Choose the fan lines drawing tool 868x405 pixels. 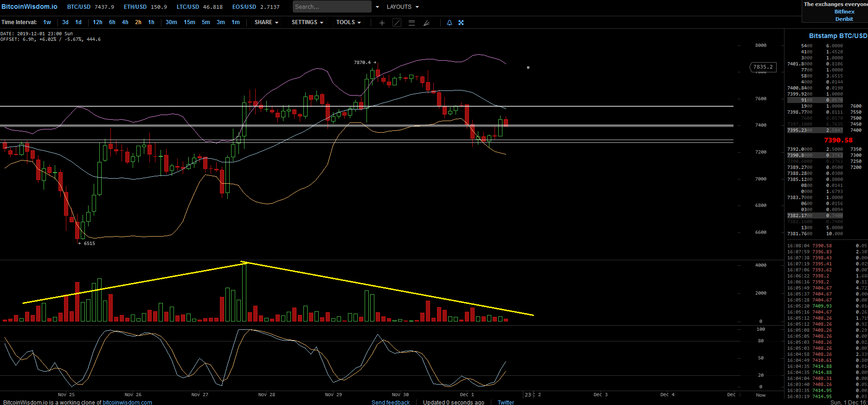426,23
